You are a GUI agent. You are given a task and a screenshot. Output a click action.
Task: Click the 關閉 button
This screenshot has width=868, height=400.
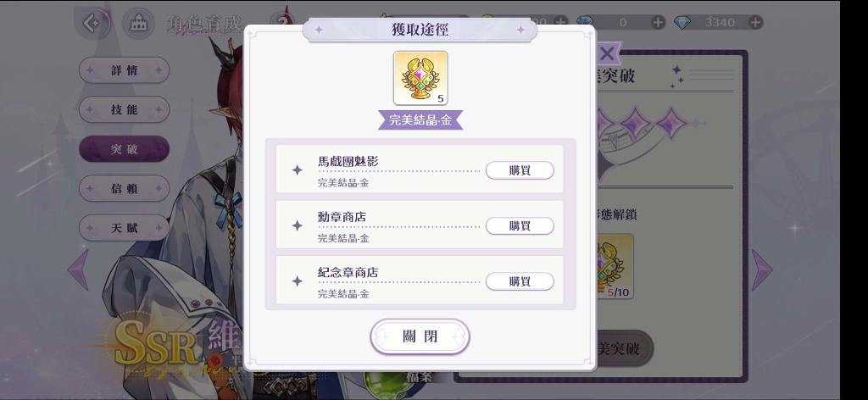tap(420, 336)
